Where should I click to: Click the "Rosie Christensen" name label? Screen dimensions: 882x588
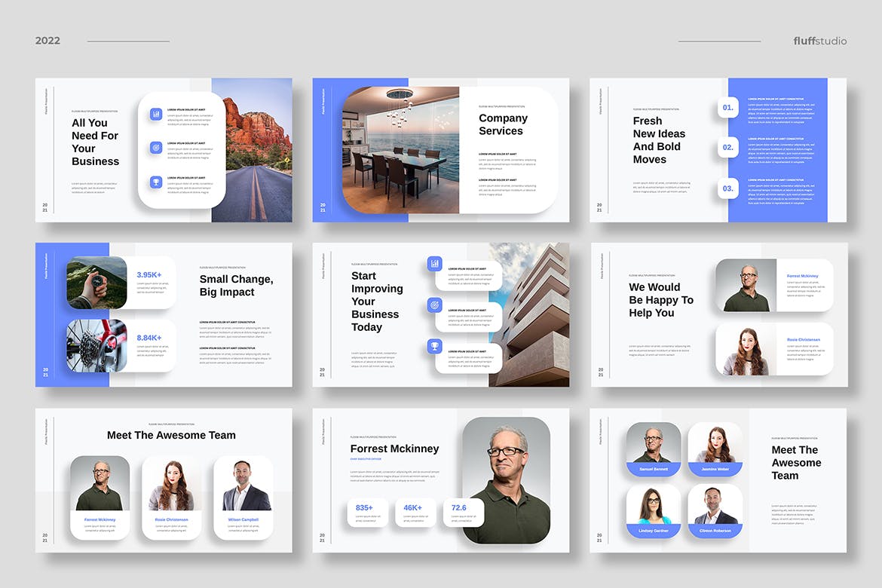coord(172,520)
